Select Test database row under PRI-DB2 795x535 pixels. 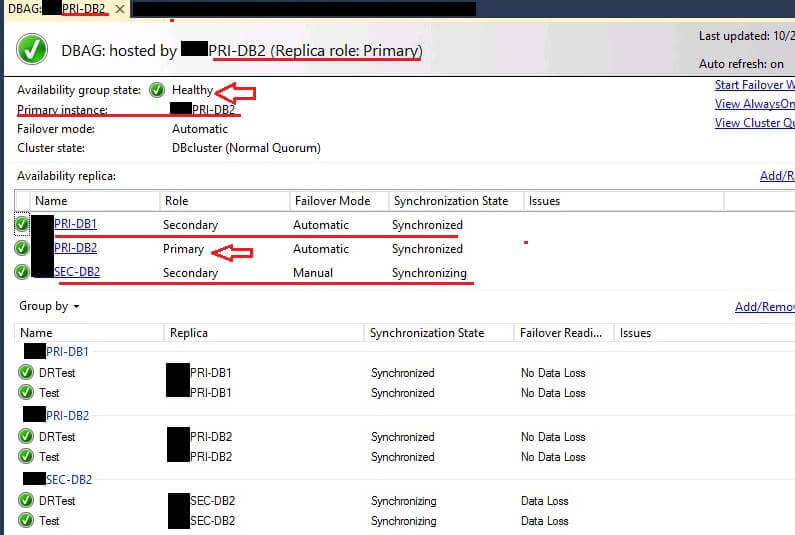(x=406, y=456)
